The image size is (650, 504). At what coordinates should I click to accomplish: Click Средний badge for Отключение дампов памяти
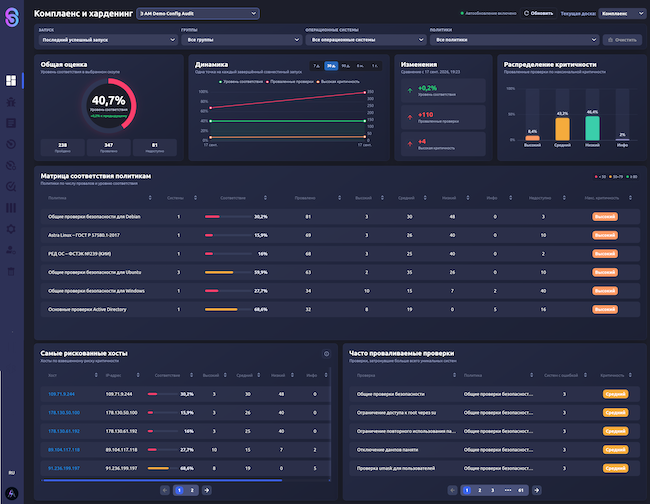coord(615,450)
